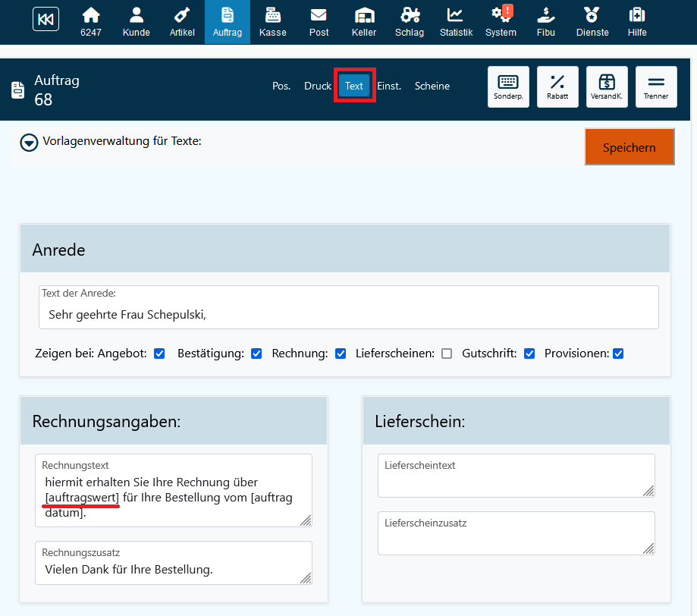Toggle the Gutschrift checkbox

pyautogui.click(x=529, y=354)
